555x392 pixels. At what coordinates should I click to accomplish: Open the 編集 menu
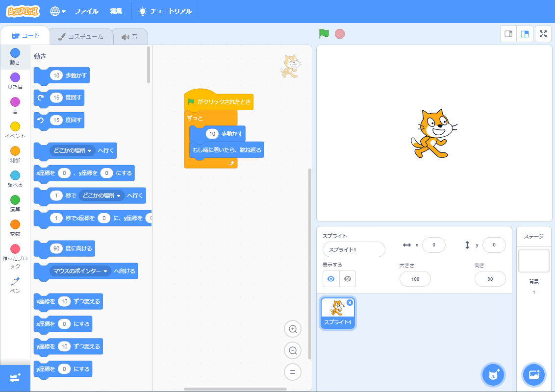coord(116,11)
